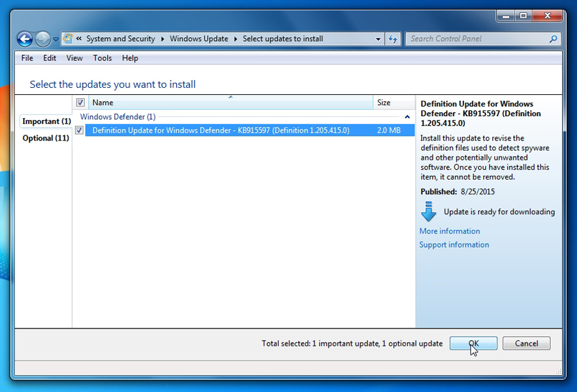This screenshot has width=577, height=392.
Task: Select the Important (1) tab
Action: click(46, 121)
